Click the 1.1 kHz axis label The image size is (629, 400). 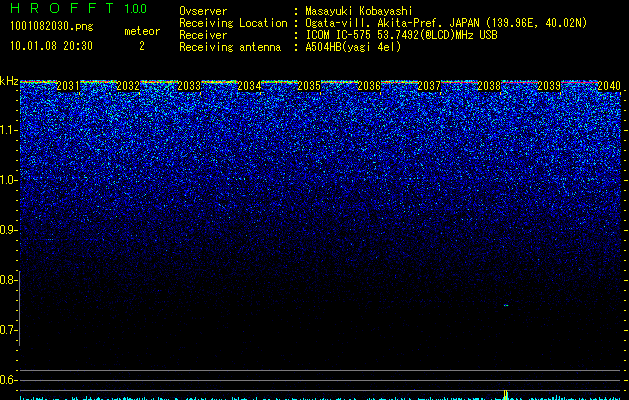(9, 130)
